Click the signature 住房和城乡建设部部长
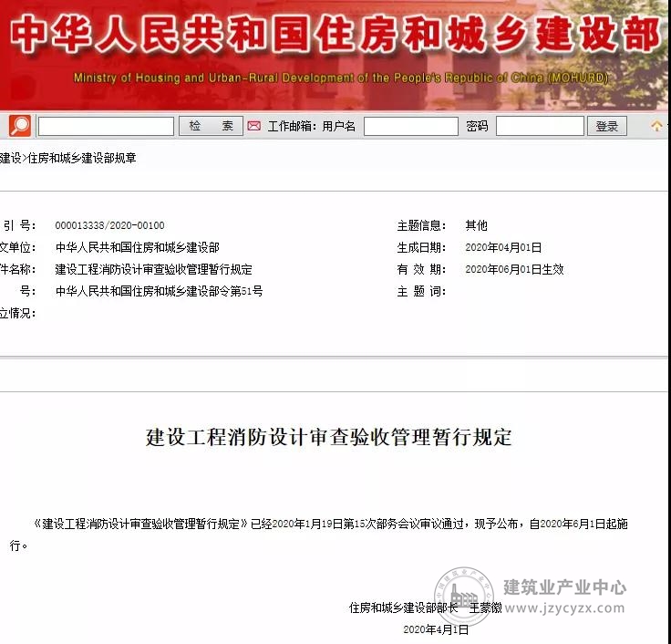Image resolution: width=671 pixels, height=644 pixels. [403, 608]
